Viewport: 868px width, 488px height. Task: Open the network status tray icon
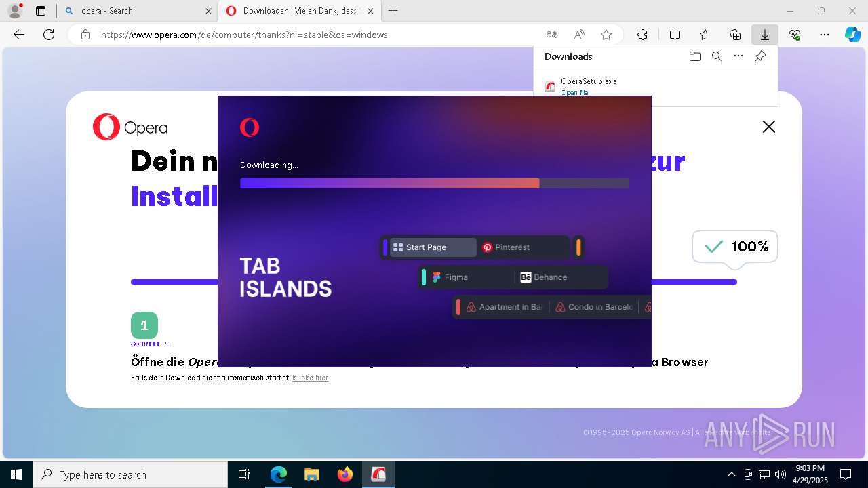tap(764, 474)
